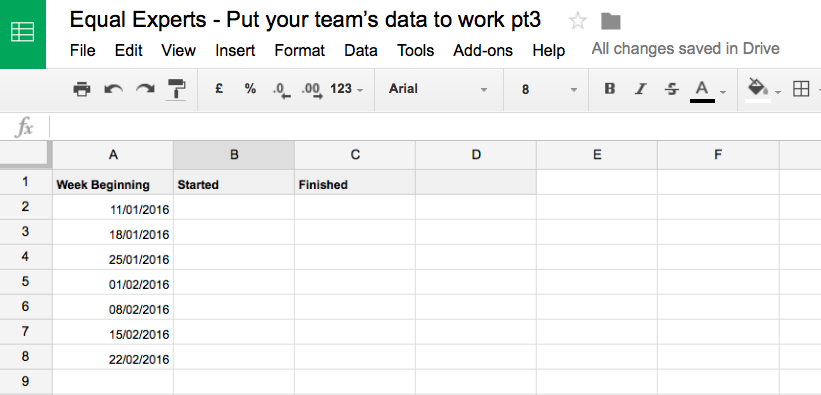
Task: Toggle strikethrough formatting
Action: point(671,89)
